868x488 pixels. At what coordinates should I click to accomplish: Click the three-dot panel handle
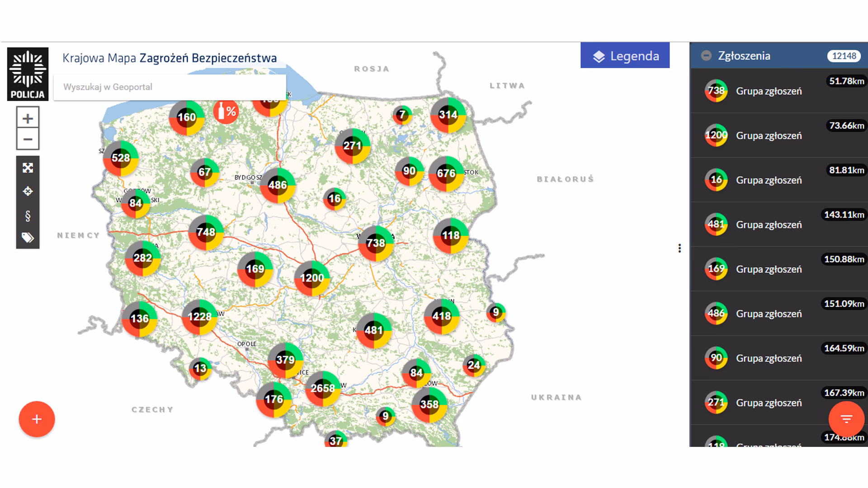[680, 249]
